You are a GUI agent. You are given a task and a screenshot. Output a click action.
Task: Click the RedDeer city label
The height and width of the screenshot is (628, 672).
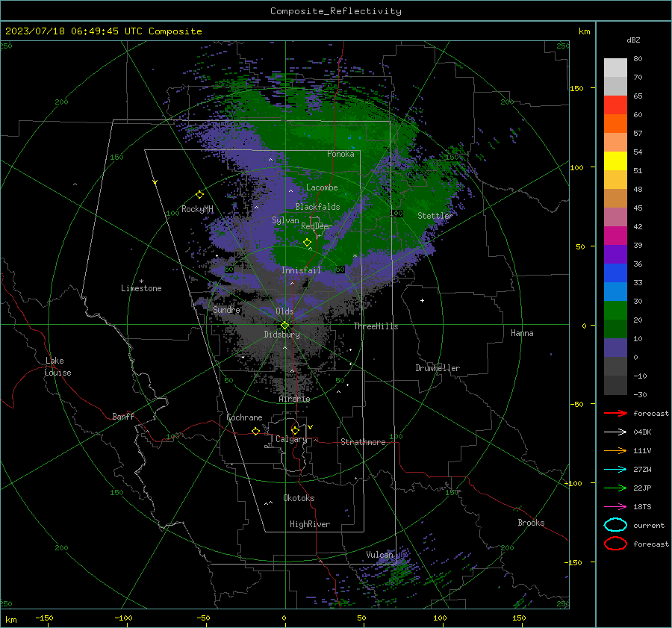pyautogui.click(x=317, y=226)
